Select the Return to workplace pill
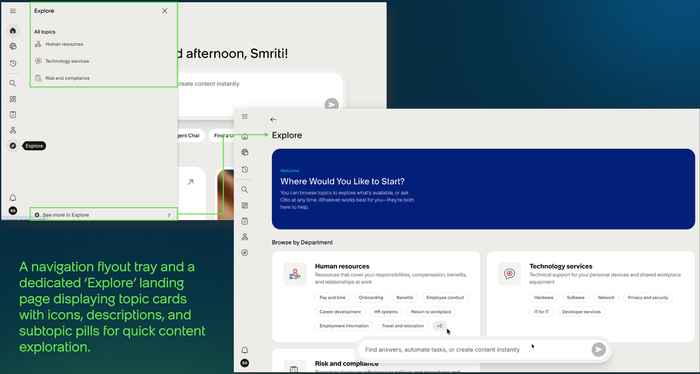This screenshot has height=374, width=700. pos(431,312)
